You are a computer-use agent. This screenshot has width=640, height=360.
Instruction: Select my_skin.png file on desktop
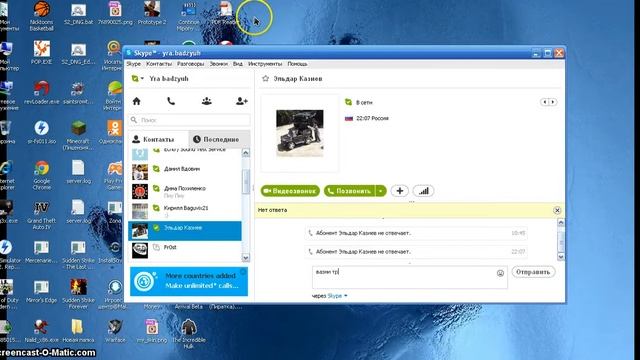152,331
